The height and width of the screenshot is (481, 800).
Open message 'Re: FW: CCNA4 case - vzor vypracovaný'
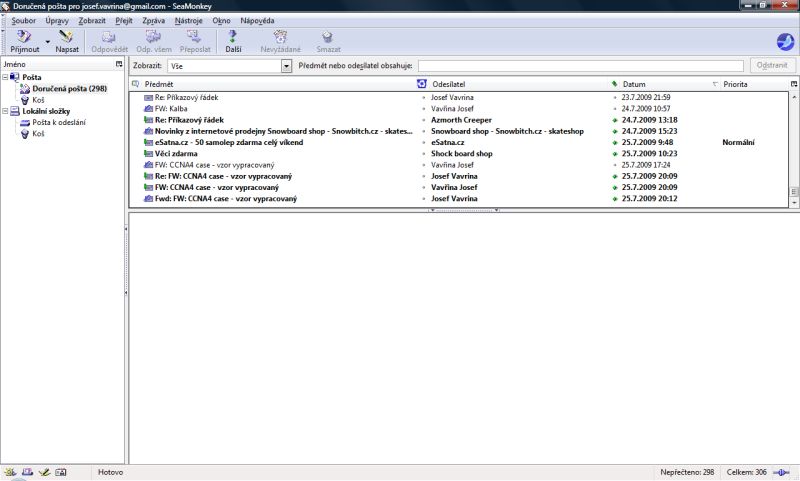coord(223,176)
